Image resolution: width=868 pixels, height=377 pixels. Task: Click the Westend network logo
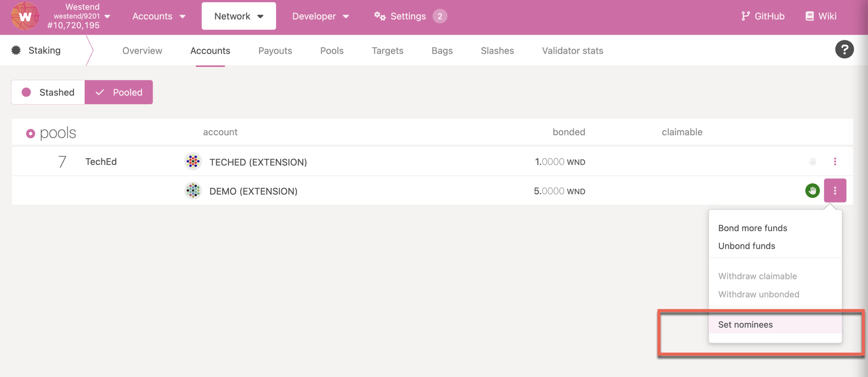point(25,16)
